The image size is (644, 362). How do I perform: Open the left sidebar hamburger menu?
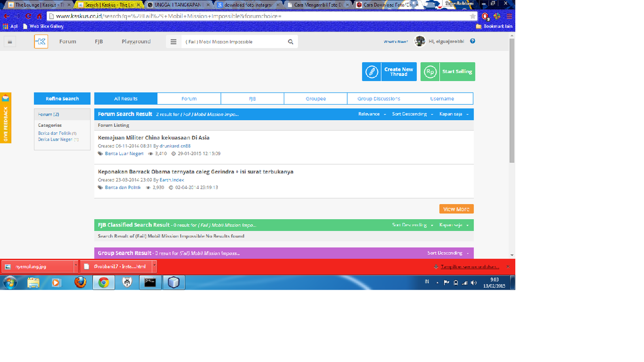(x=10, y=42)
